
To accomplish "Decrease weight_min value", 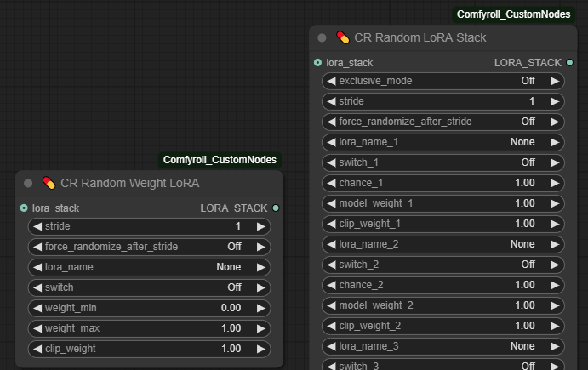I will [37, 308].
